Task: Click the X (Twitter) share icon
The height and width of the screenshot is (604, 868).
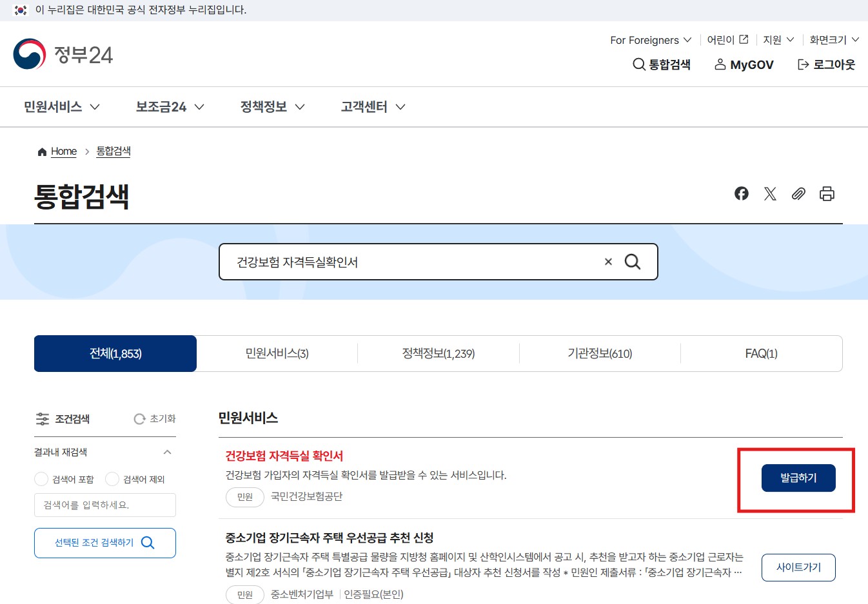Action: [x=770, y=193]
